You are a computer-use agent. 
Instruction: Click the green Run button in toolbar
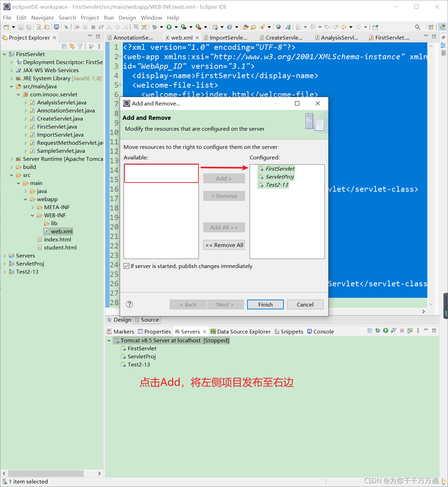pyautogui.click(x=169, y=27)
